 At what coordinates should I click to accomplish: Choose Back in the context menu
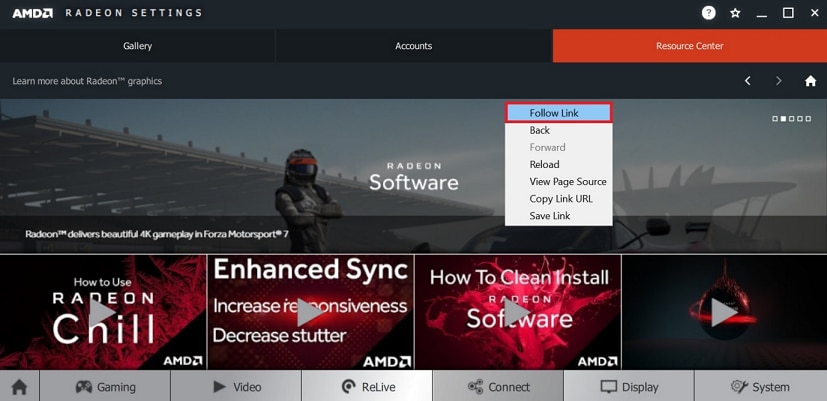pyautogui.click(x=559, y=130)
